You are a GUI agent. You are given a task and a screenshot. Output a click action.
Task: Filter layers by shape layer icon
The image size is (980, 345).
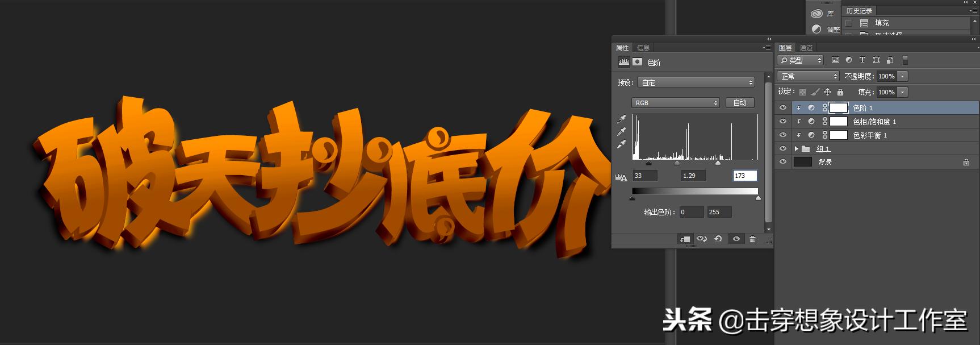coord(876,60)
